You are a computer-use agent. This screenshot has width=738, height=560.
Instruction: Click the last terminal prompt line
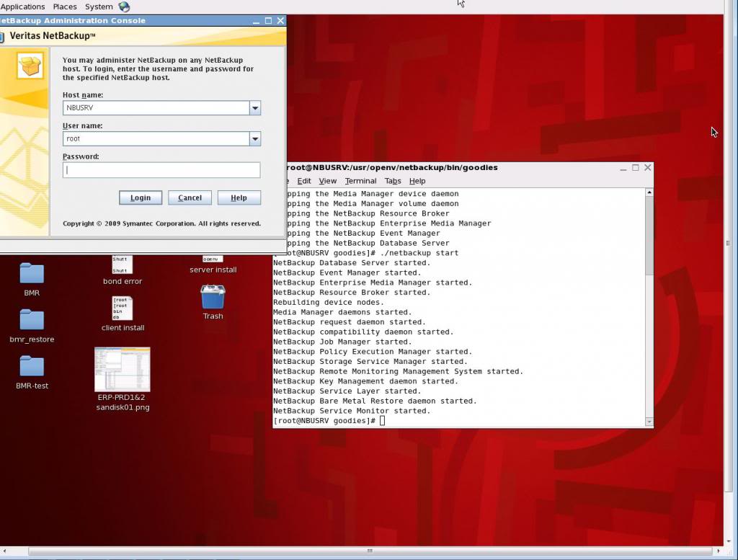point(329,421)
